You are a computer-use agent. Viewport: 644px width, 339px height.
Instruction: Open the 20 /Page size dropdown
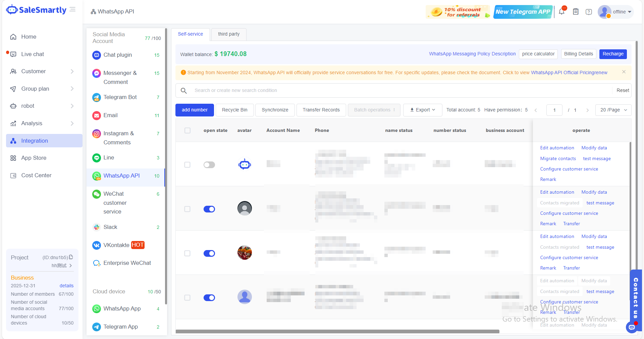(x=613, y=110)
